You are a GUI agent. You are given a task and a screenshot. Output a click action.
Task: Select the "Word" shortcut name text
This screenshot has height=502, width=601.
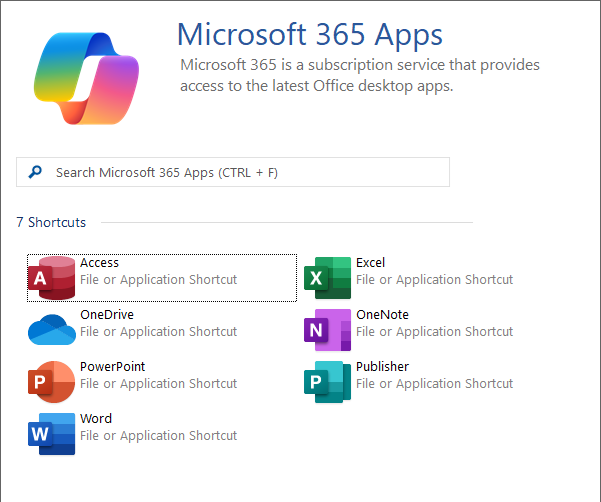pyautogui.click(x=96, y=419)
